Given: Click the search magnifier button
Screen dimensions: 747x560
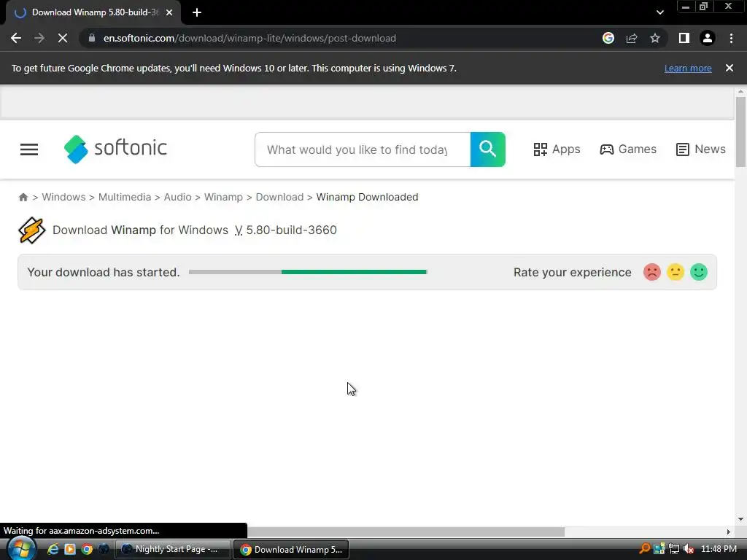Looking at the screenshot, I should (488, 149).
